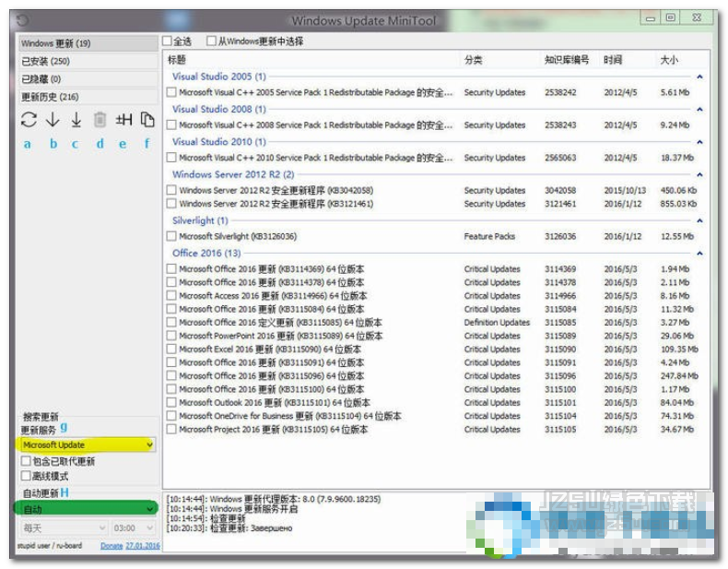The image size is (728, 569).
Task: Click the copy to clipboard icon
Action: coord(147,120)
